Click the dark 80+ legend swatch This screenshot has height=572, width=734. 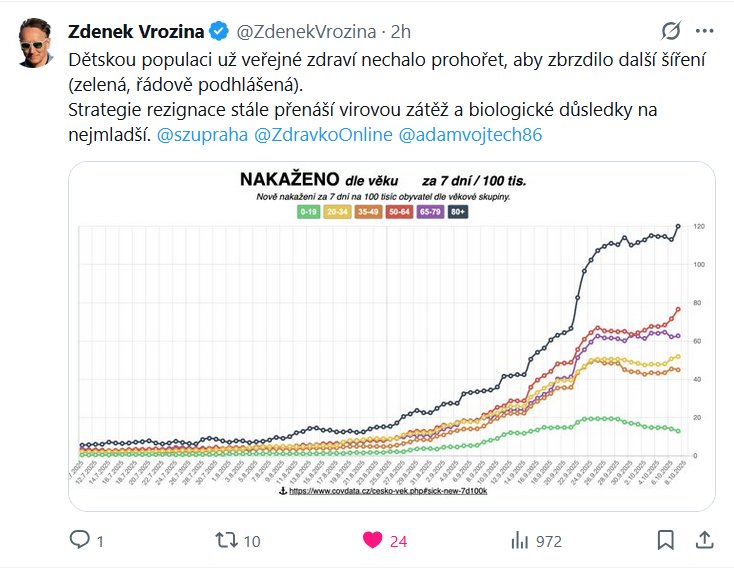click(458, 212)
